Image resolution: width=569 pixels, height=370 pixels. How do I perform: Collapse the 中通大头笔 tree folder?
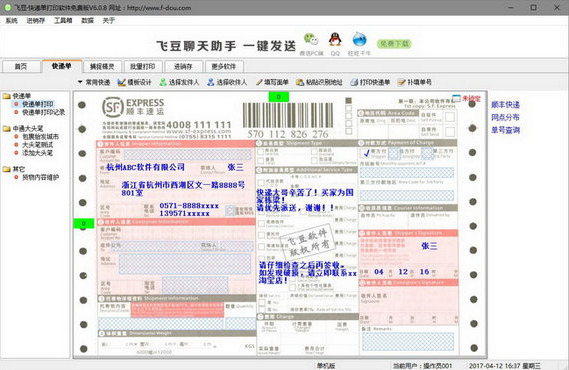pos(7,128)
